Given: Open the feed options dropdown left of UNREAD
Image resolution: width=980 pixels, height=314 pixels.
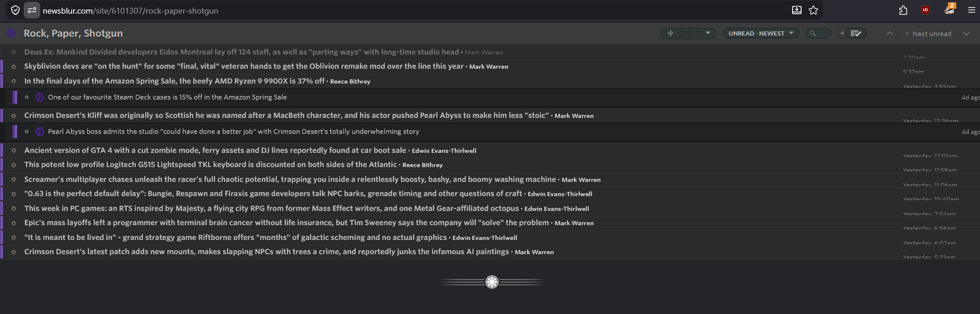Looking at the screenshot, I should pos(688,33).
